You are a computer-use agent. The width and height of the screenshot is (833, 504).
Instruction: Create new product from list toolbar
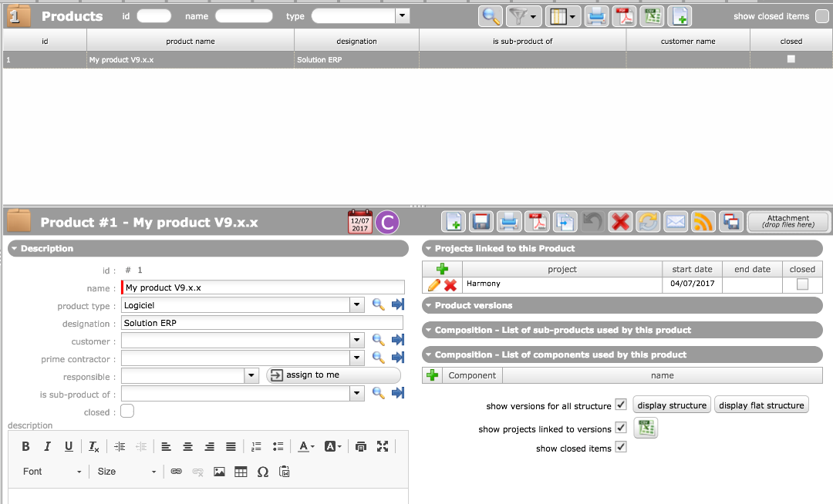tap(680, 16)
